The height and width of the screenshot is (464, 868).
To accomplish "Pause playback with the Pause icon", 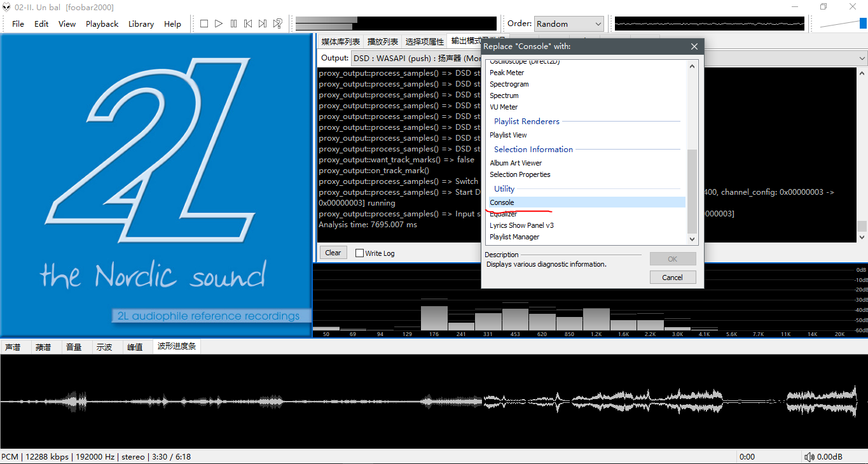I will coord(233,24).
